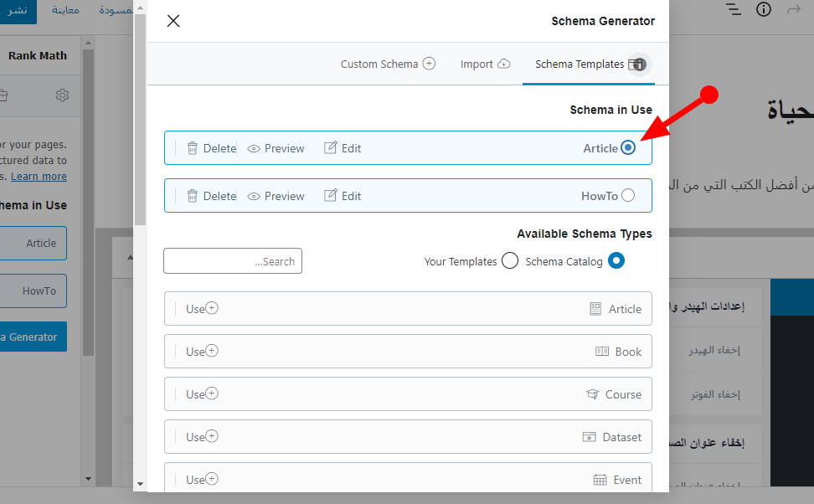This screenshot has width=814, height=504.
Task: Choose Your Templates radio option
Action: 509,261
